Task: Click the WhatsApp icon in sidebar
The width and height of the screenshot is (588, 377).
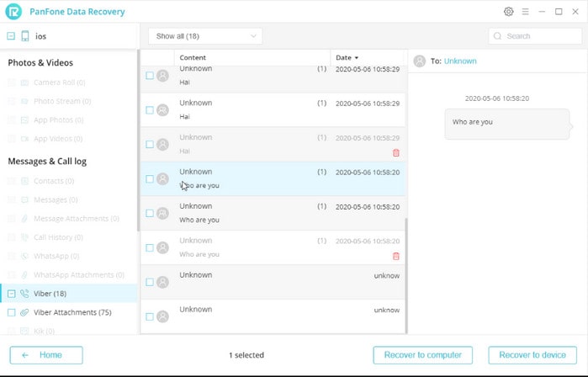Action: click(24, 256)
